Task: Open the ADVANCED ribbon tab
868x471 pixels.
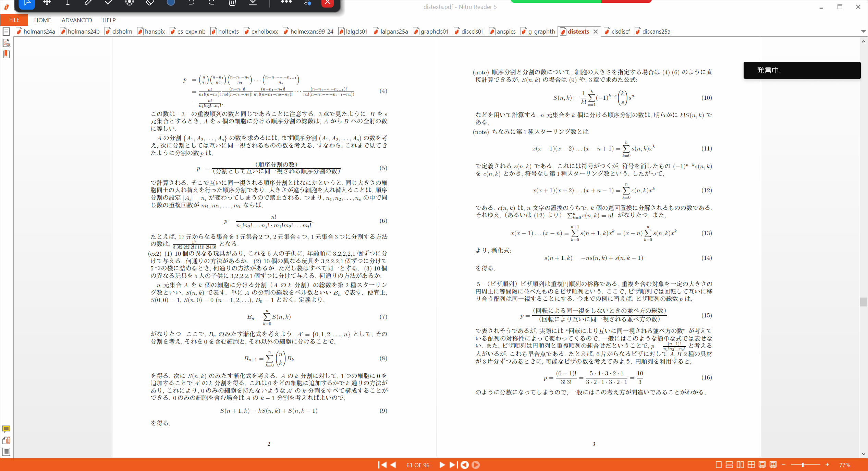Action: click(77, 20)
